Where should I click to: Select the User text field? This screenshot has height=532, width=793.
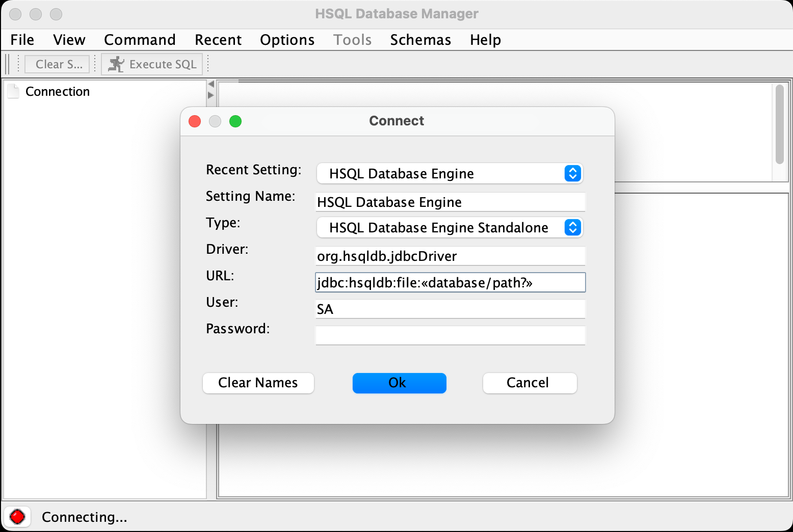tap(450, 309)
